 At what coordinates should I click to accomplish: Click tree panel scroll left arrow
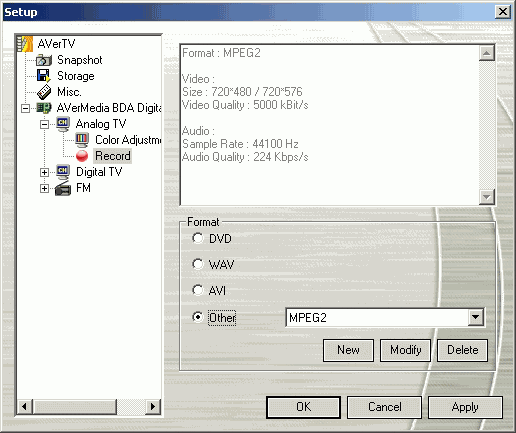pyautogui.click(x=25, y=406)
